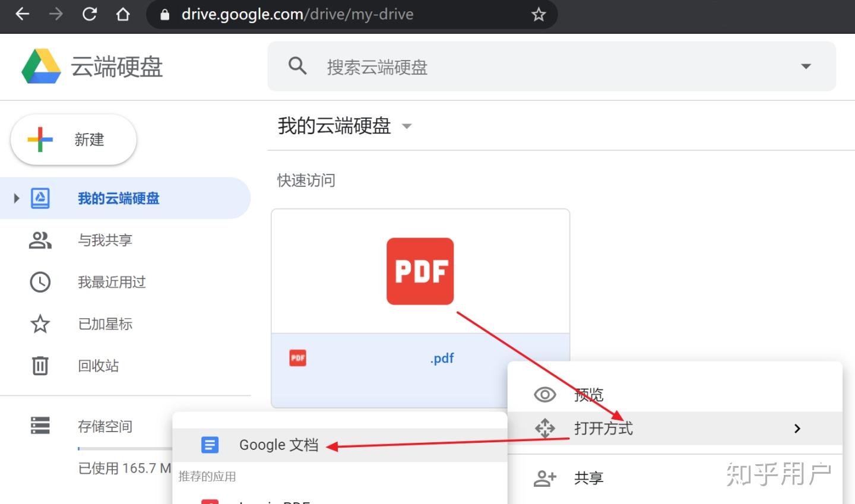Reload the Google Drive page
Viewport: 855px width, 504px height.
click(90, 14)
